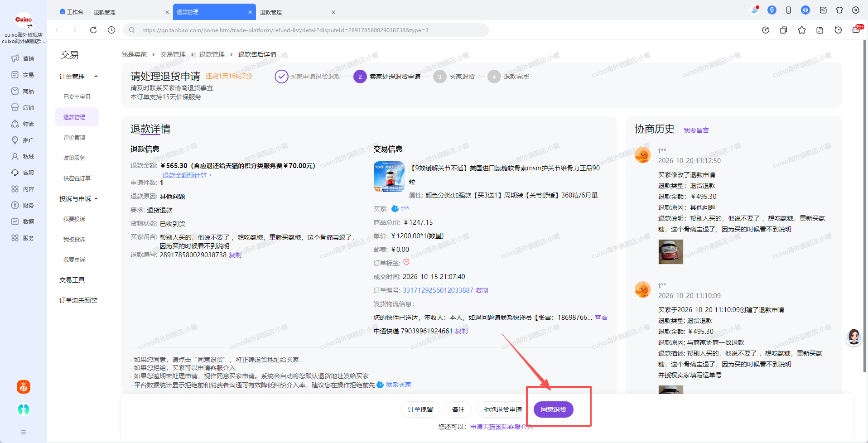Copy the 中通快递 tracking number
This screenshot has height=443, width=868.
point(462,331)
